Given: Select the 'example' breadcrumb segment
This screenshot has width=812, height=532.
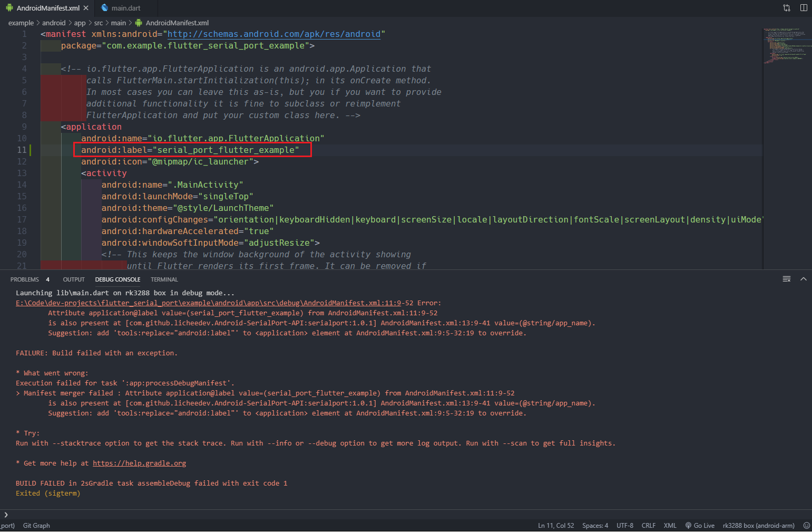Looking at the screenshot, I should click(21, 23).
